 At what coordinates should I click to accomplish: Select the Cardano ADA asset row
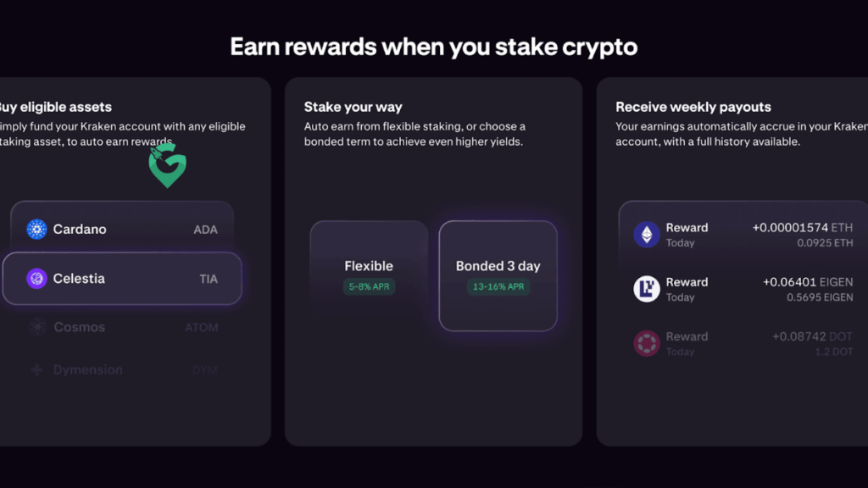(x=123, y=229)
